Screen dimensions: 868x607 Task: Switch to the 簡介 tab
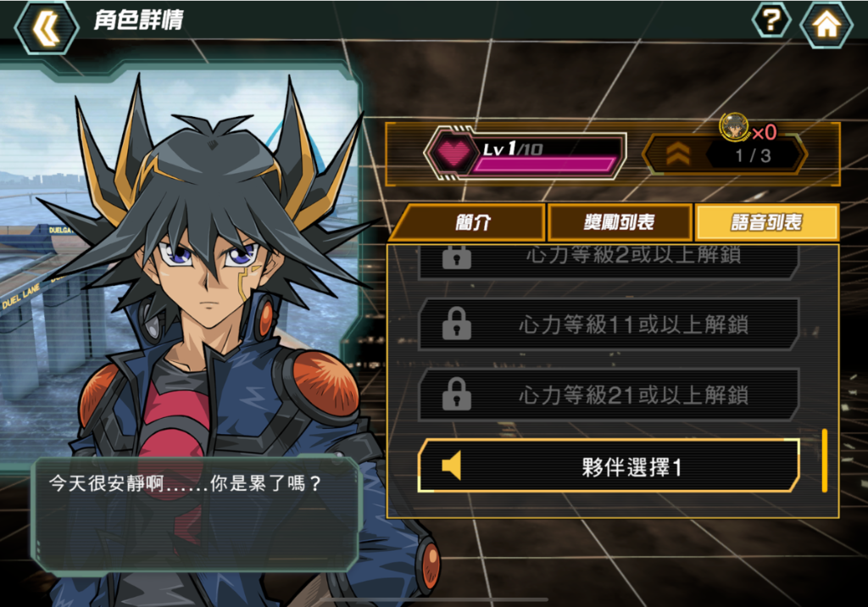[470, 223]
